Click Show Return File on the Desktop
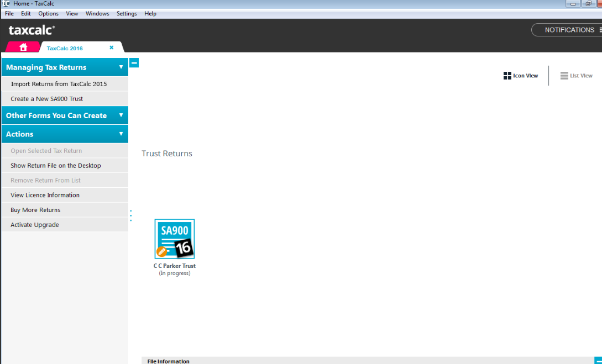Screen dimensions: 602x364 (x=65, y=165)
